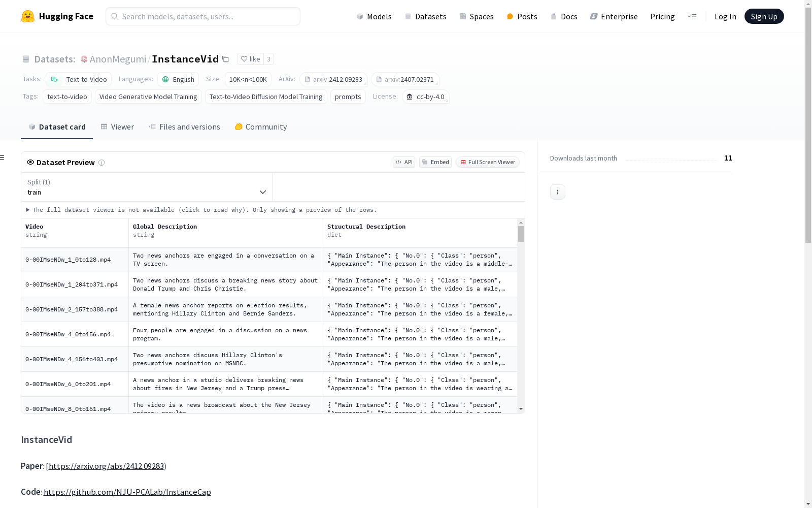
Task: Click the Text-to-Video task tag
Action: 79,79
